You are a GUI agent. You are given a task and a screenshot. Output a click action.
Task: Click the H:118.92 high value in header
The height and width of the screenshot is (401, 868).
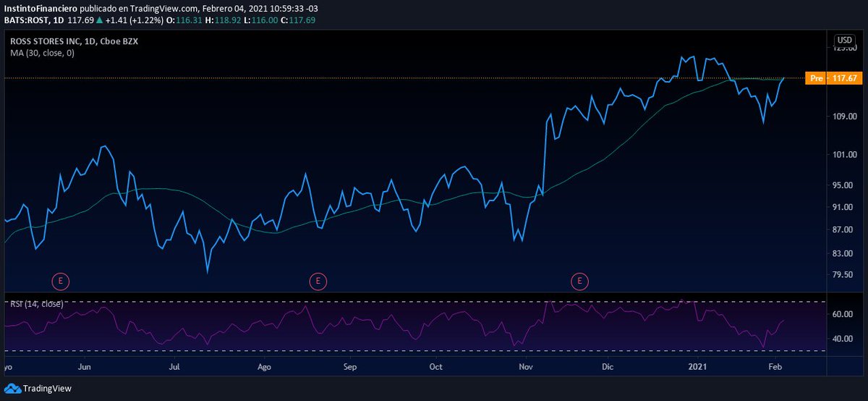221,20
